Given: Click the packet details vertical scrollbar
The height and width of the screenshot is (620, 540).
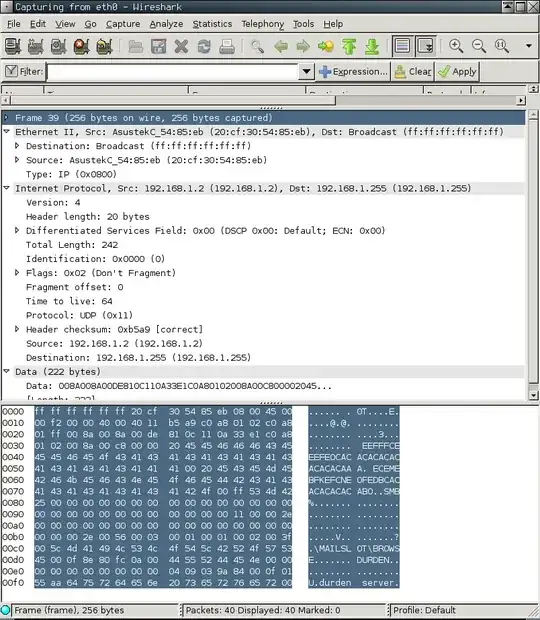Looking at the screenshot, I should pos(533,251).
